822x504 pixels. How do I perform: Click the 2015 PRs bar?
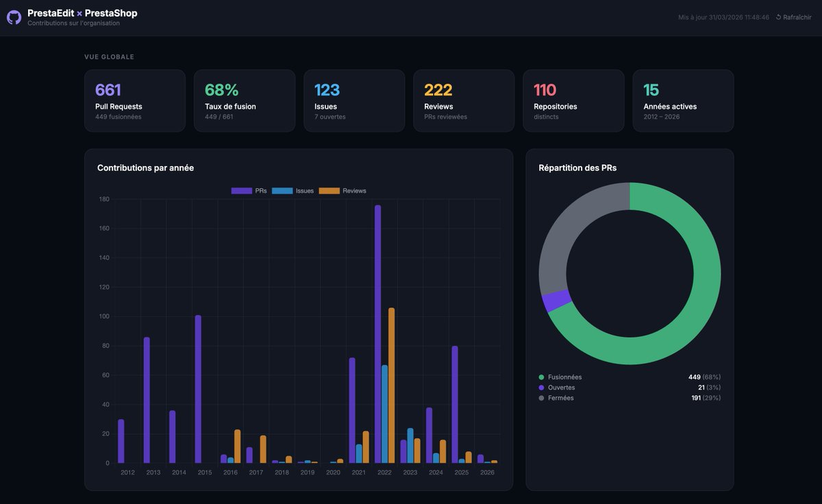coord(198,390)
